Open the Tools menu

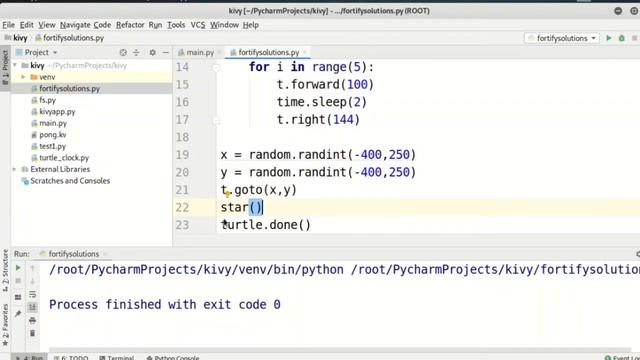[x=176, y=25]
